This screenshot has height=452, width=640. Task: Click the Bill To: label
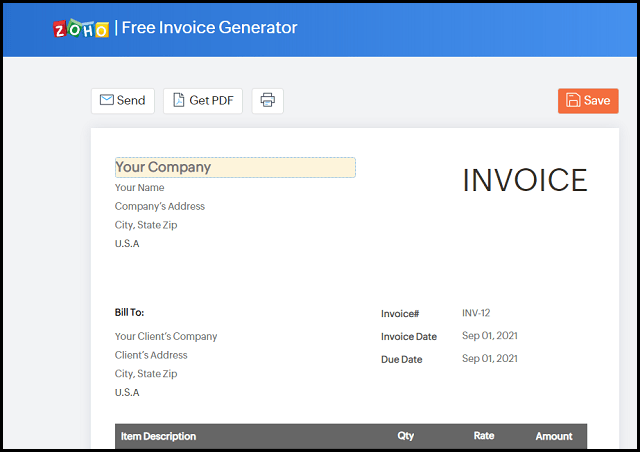pos(129,313)
